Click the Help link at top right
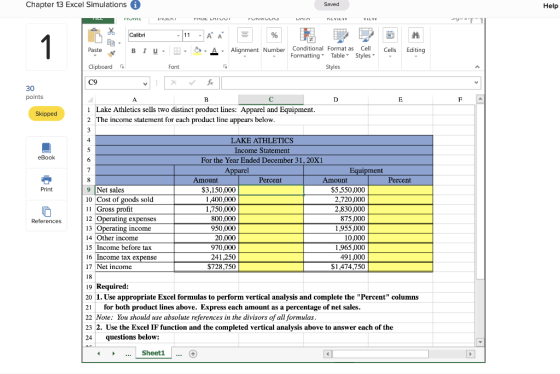This screenshot has width=560, height=374. coord(550,5)
